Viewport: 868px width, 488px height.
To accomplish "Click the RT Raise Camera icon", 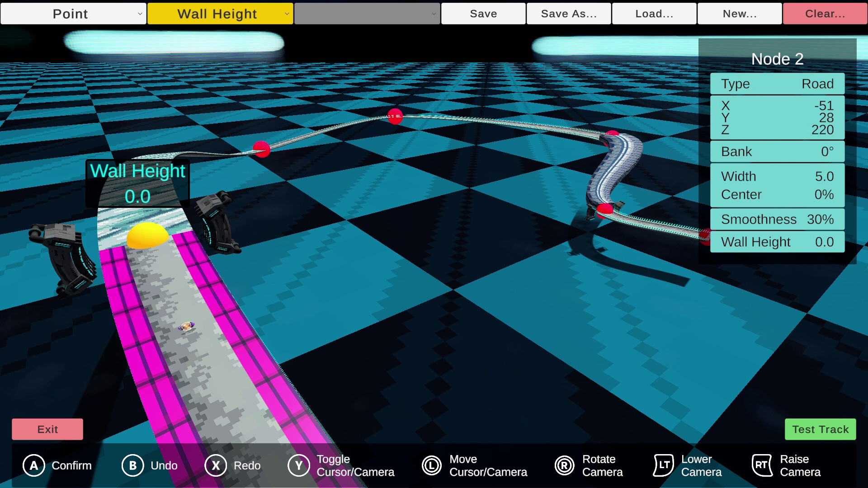I will pyautogui.click(x=762, y=465).
